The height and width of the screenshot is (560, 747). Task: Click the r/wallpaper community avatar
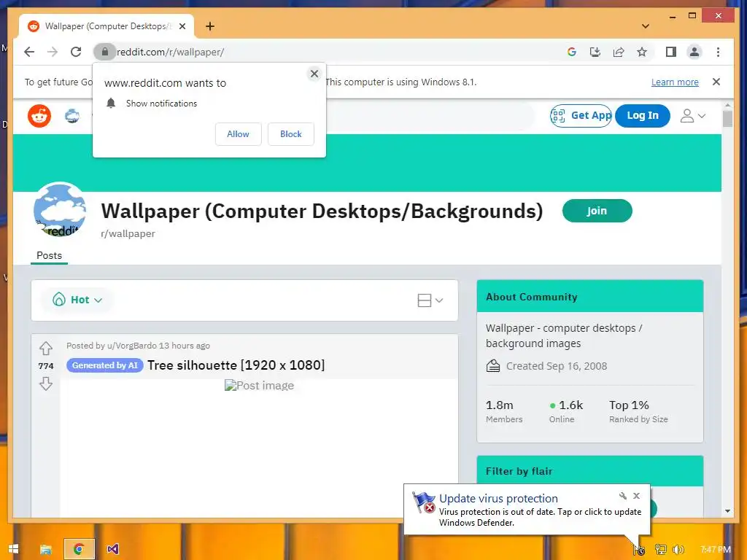60,209
